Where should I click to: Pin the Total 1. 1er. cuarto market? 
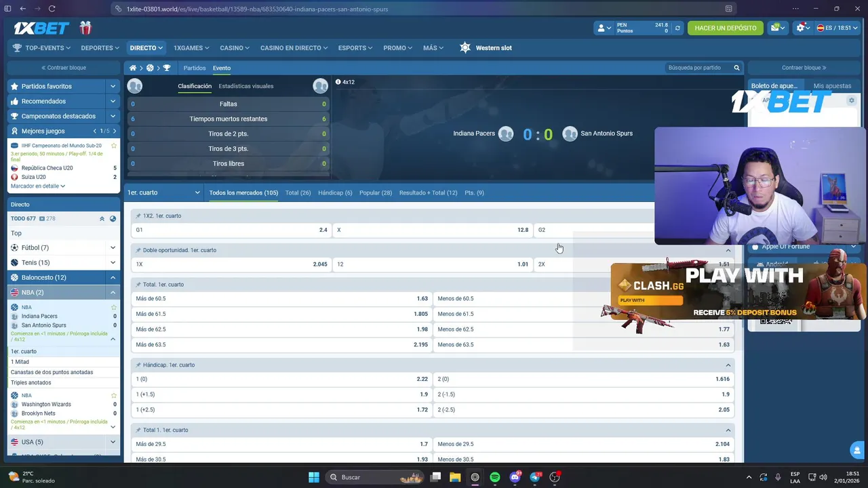138,430
